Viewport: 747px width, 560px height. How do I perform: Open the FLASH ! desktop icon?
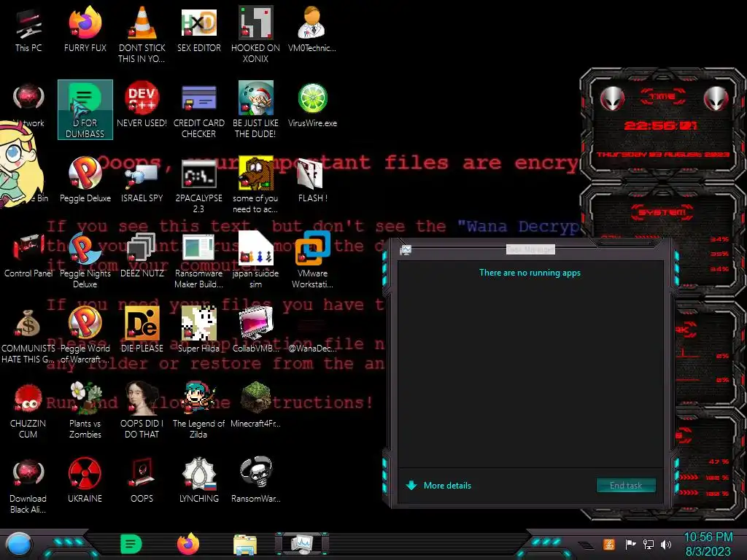point(312,179)
